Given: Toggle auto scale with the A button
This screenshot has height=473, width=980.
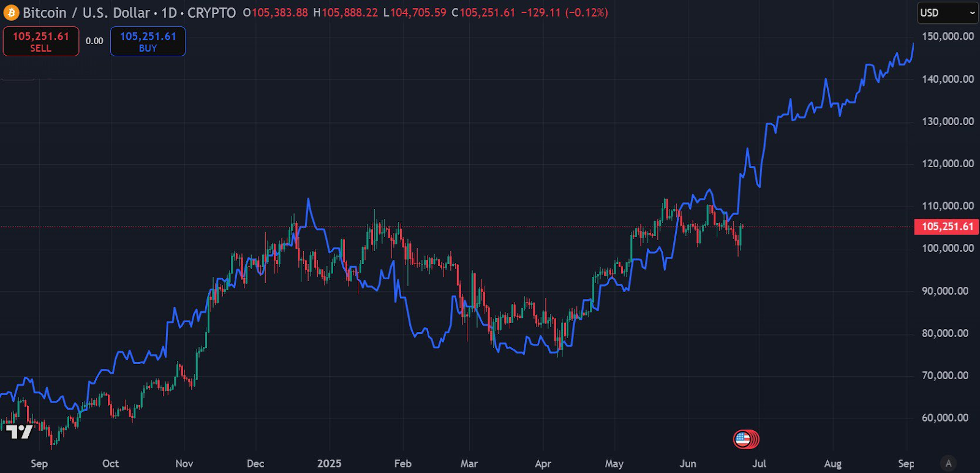Looking at the screenshot, I should pos(948,463).
